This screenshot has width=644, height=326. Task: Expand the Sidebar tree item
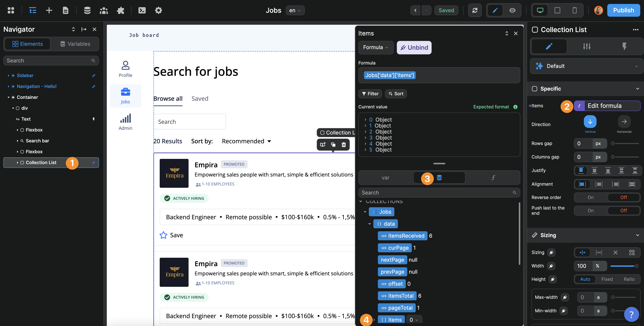point(8,76)
